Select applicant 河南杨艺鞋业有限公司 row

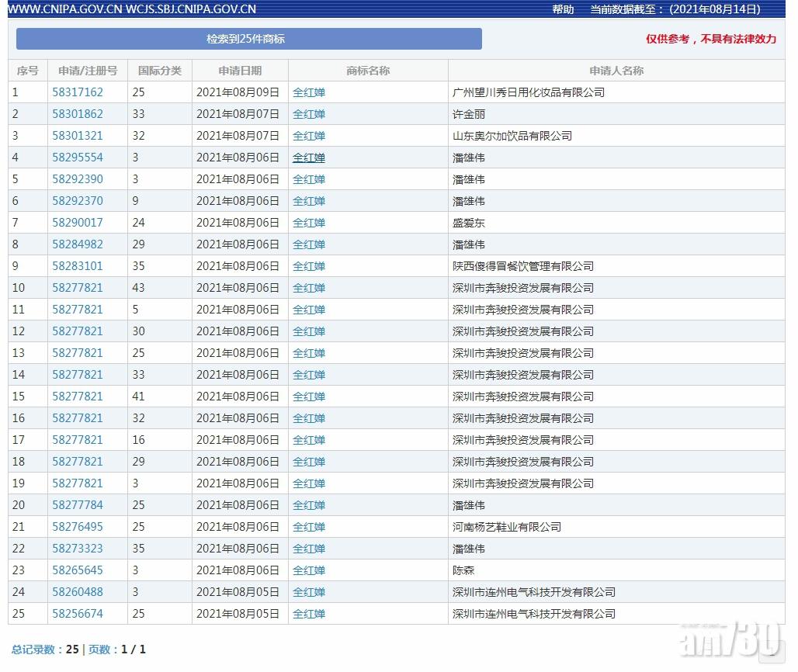(x=507, y=527)
